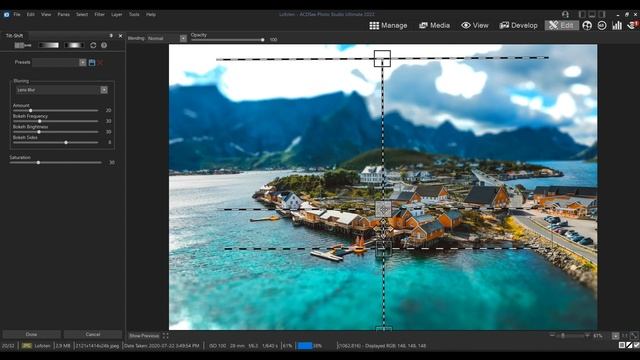Switch to Develop mode
This screenshot has width=640, height=360.
518,25
